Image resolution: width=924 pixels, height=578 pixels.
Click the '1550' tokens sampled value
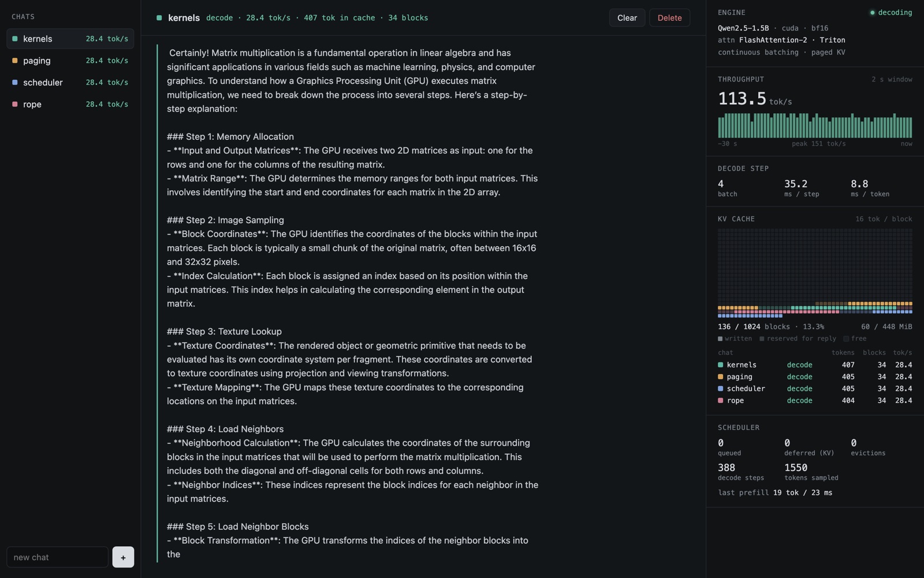[796, 468]
